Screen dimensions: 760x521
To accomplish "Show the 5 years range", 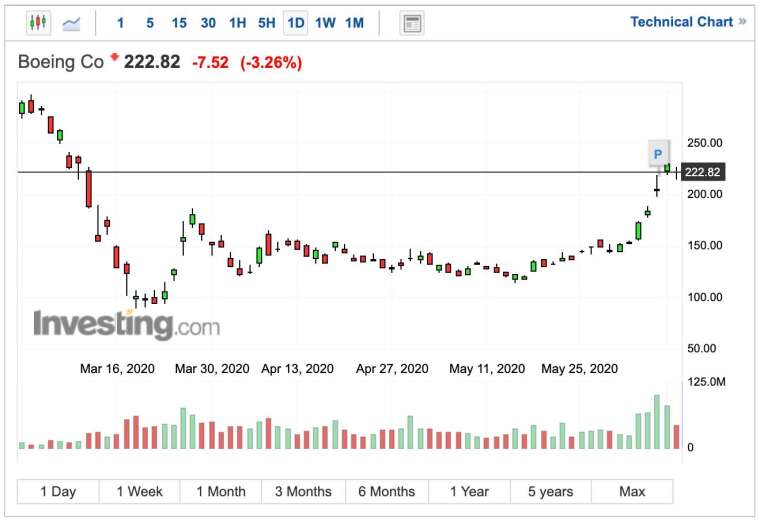I will [x=551, y=491].
